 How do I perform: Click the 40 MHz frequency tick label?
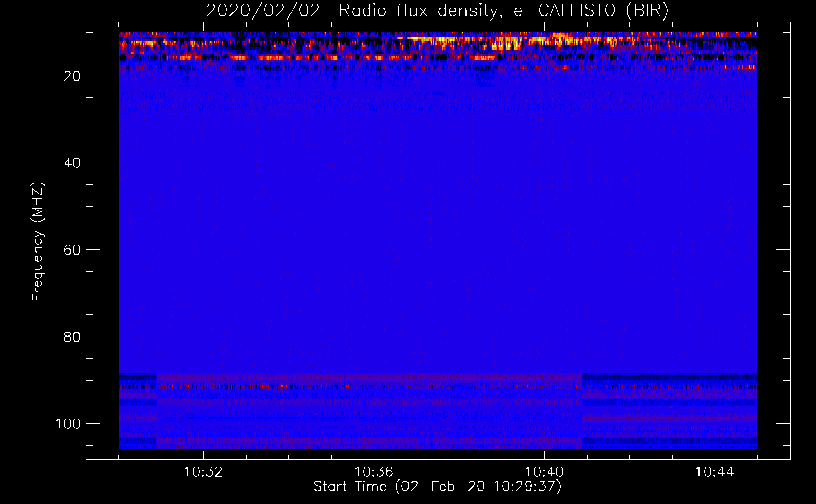point(72,163)
